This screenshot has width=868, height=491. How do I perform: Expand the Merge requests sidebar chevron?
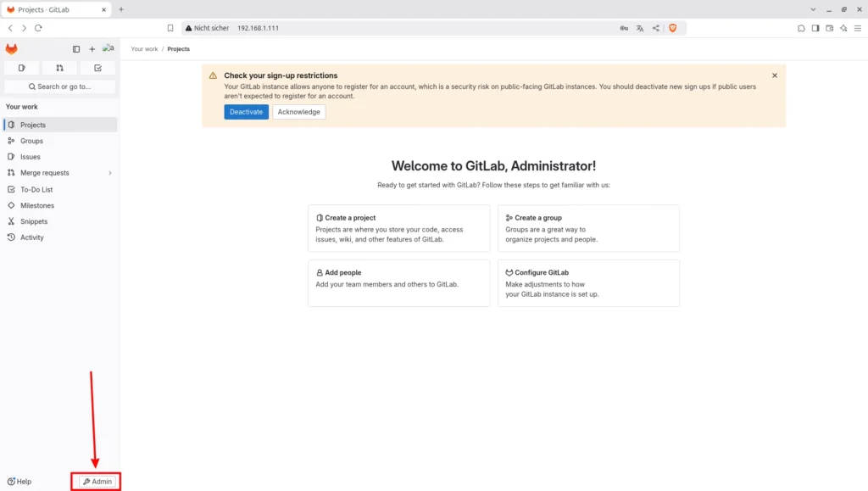click(x=110, y=173)
